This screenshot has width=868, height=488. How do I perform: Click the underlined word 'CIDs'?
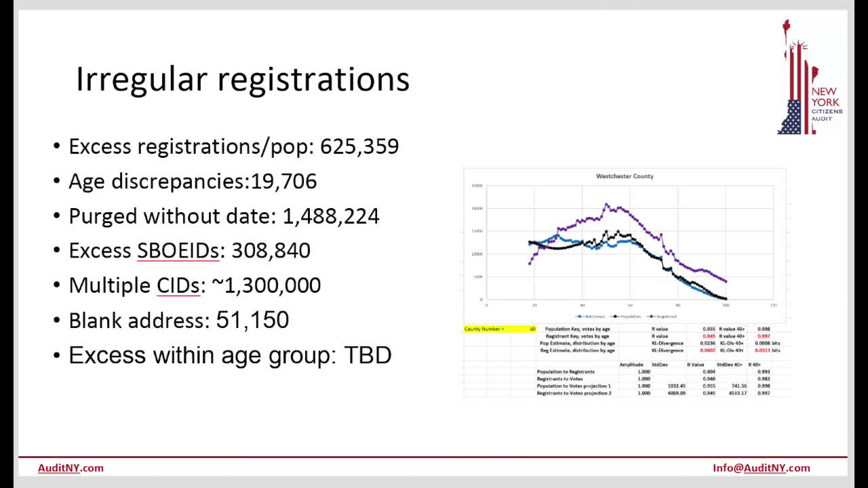pyautogui.click(x=178, y=285)
